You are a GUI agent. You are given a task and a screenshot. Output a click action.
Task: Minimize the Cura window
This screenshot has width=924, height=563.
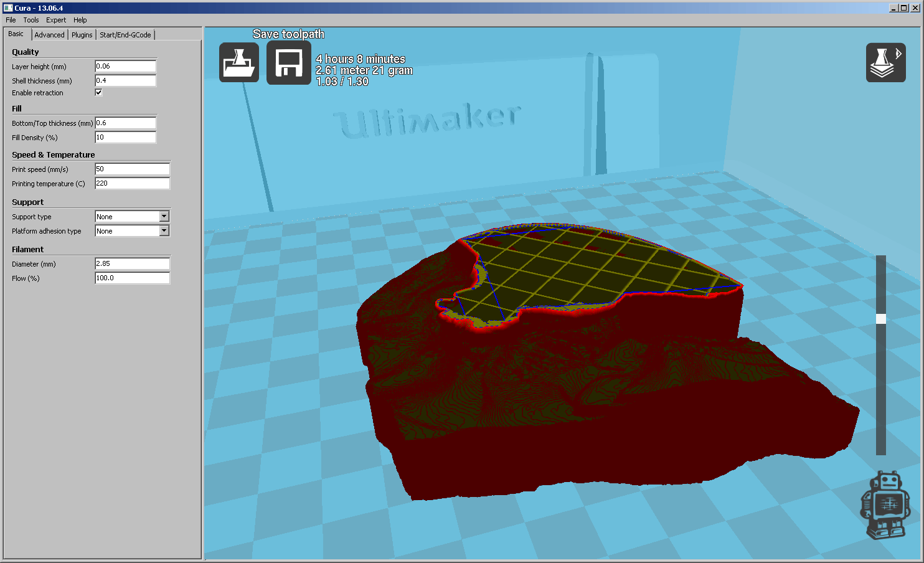click(x=893, y=8)
